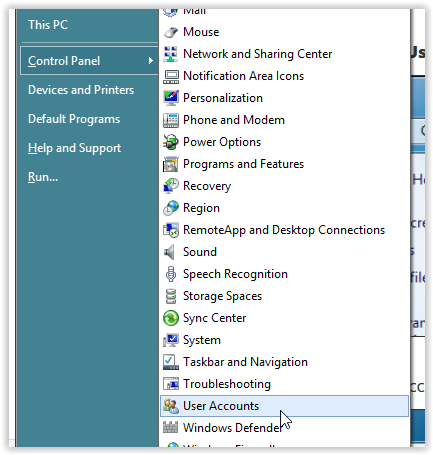Open Default Programs entry
The height and width of the screenshot is (455, 433).
click(x=74, y=119)
